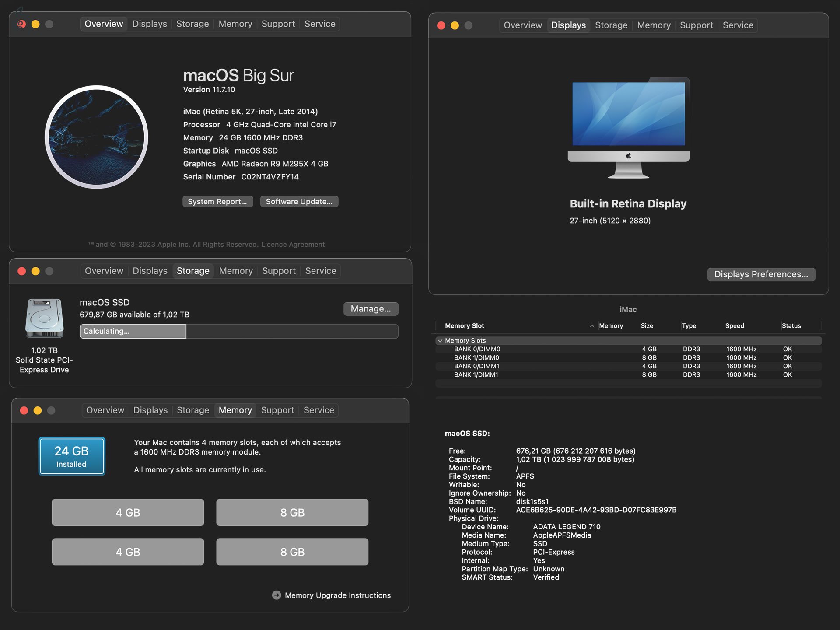This screenshot has width=840, height=630.
Task: Click the upper-left 4 GB memory slot graphic
Action: tap(127, 512)
